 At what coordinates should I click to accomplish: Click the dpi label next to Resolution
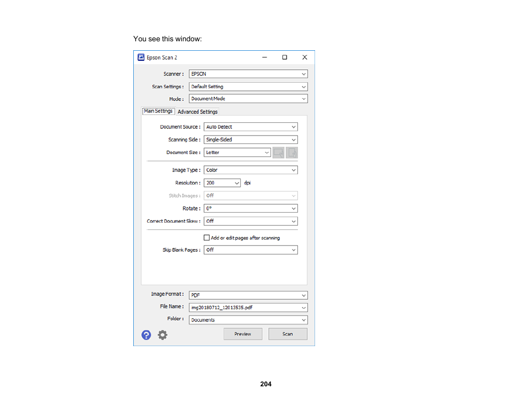pyautogui.click(x=248, y=183)
